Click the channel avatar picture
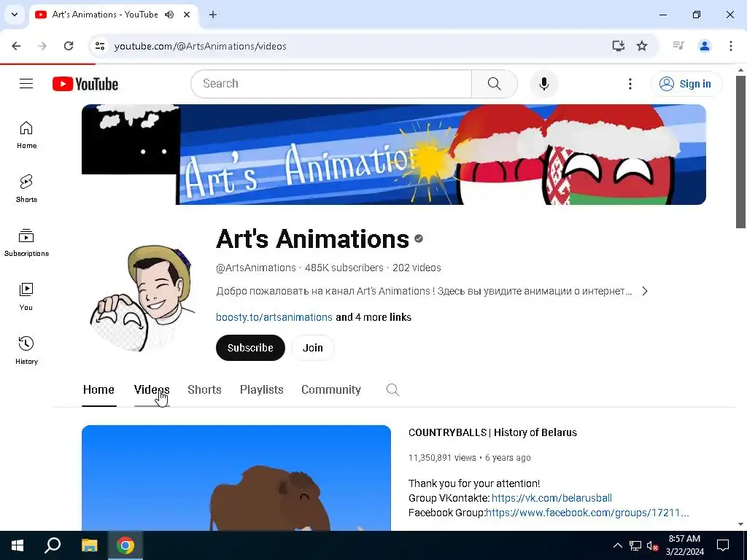The image size is (747, 560). pyautogui.click(x=141, y=297)
